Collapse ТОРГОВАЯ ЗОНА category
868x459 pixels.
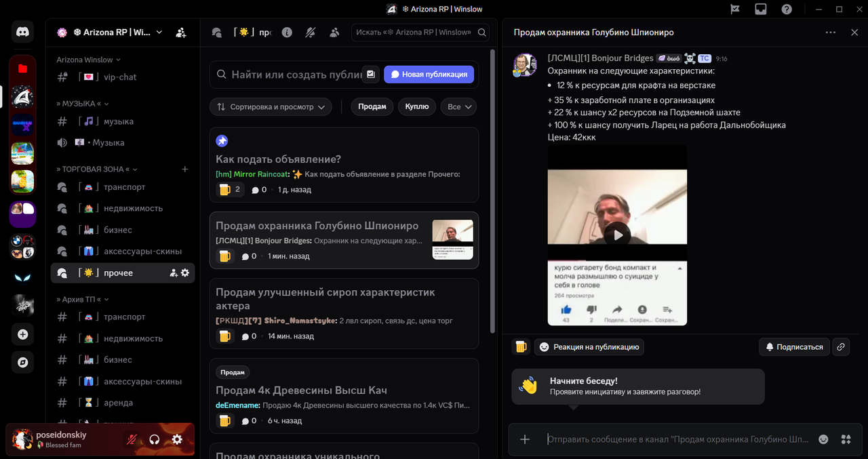point(97,169)
